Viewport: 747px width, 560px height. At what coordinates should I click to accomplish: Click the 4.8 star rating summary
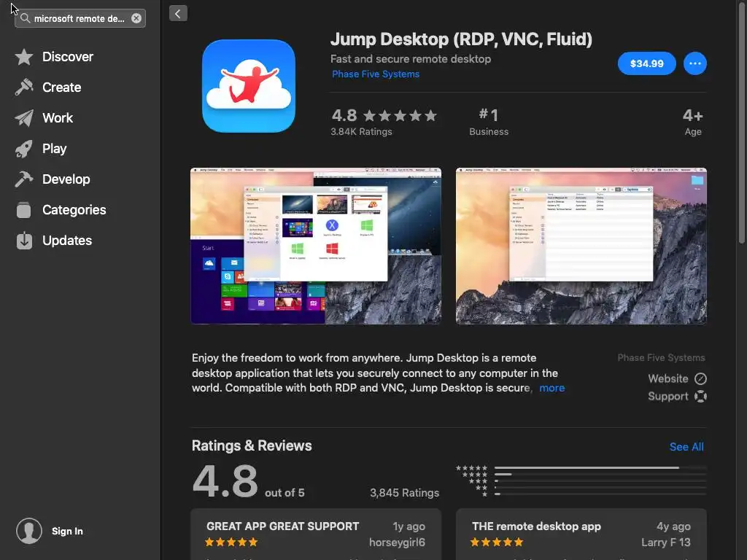384,122
